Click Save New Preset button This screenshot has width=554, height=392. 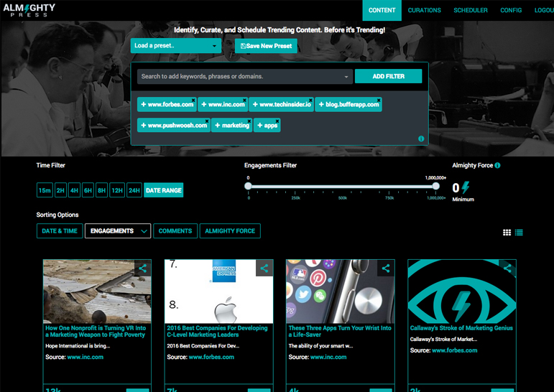[x=266, y=46]
